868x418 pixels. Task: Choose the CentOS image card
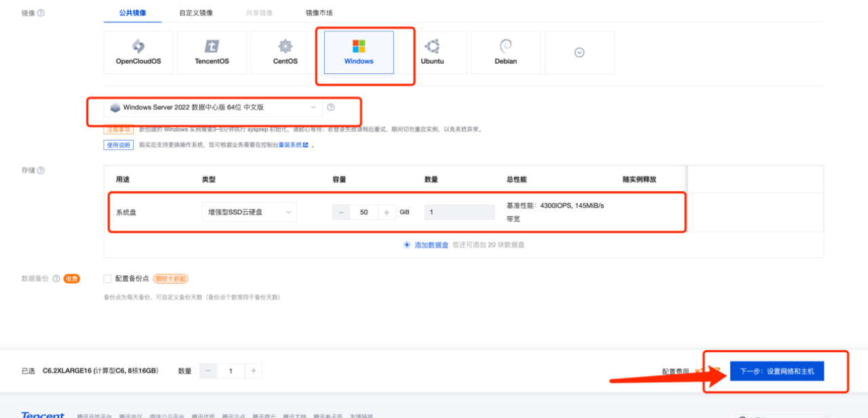click(285, 52)
